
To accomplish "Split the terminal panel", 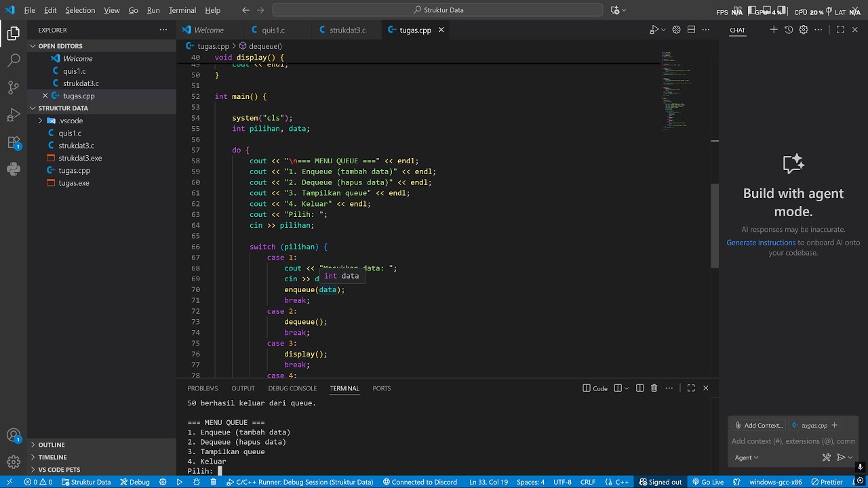I will click(x=639, y=388).
